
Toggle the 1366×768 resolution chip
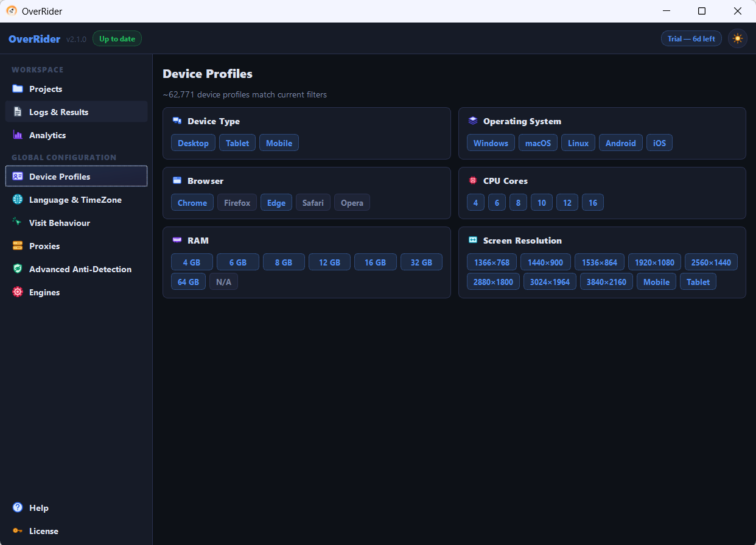[492, 262]
